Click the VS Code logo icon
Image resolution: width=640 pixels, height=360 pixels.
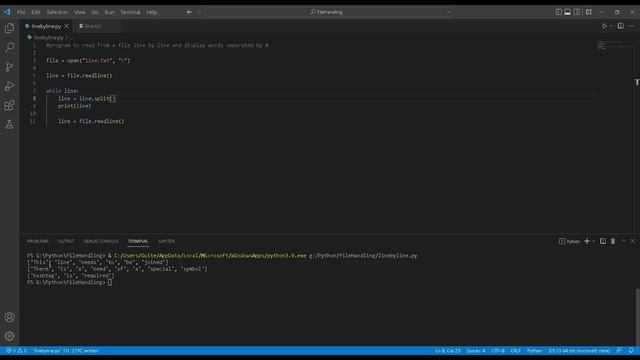[7, 12]
